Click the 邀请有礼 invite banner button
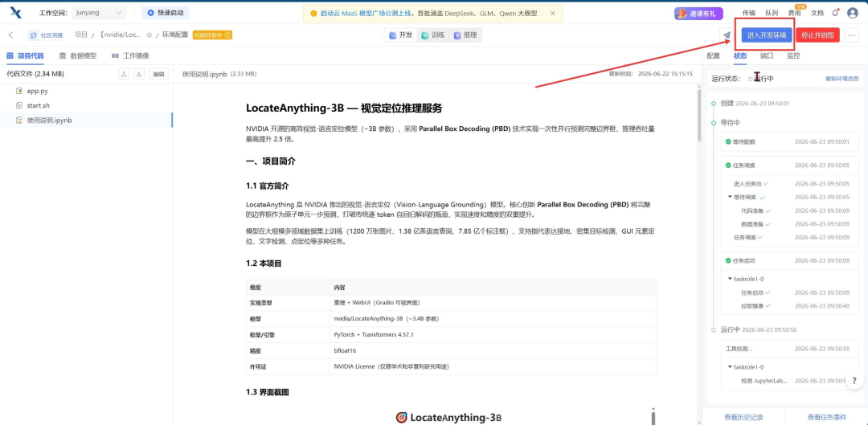The width and height of the screenshot is (868, 425). 698,14
